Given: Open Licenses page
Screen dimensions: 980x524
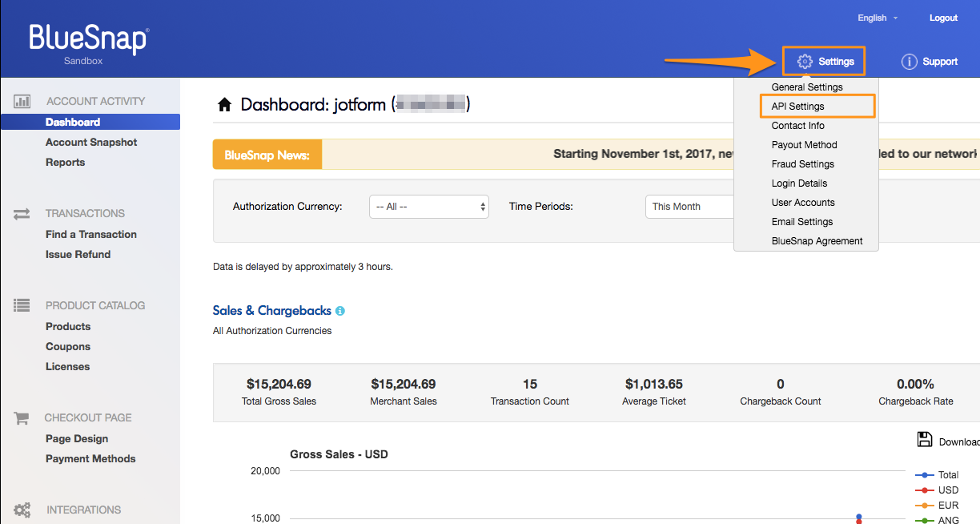Looking at the screenshot, I should click(x=67, y=366).
